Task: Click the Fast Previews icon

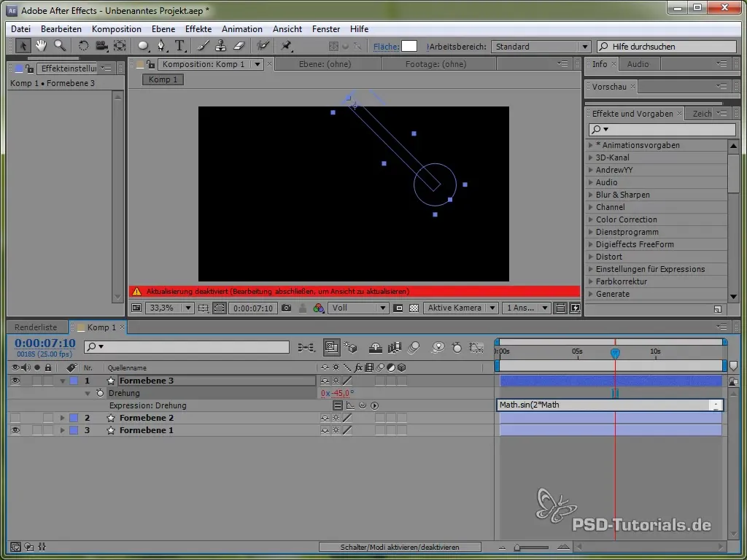Action: 575,308
